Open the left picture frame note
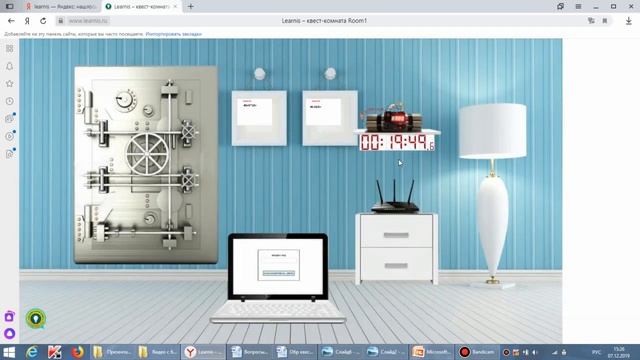Viewport: 640px width, 360px height. coord(259,118)
